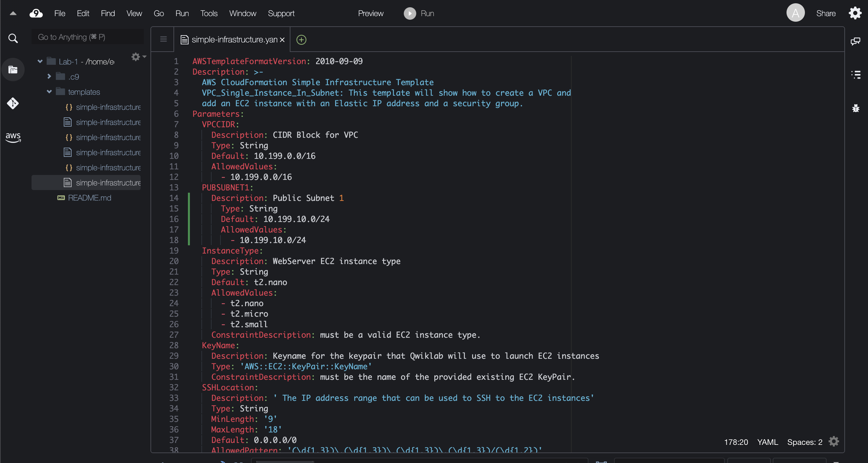This screenshot has width=868, height=463.
Task: Open the Spaces: 2 indentation selector
Action: coord(805,442)
